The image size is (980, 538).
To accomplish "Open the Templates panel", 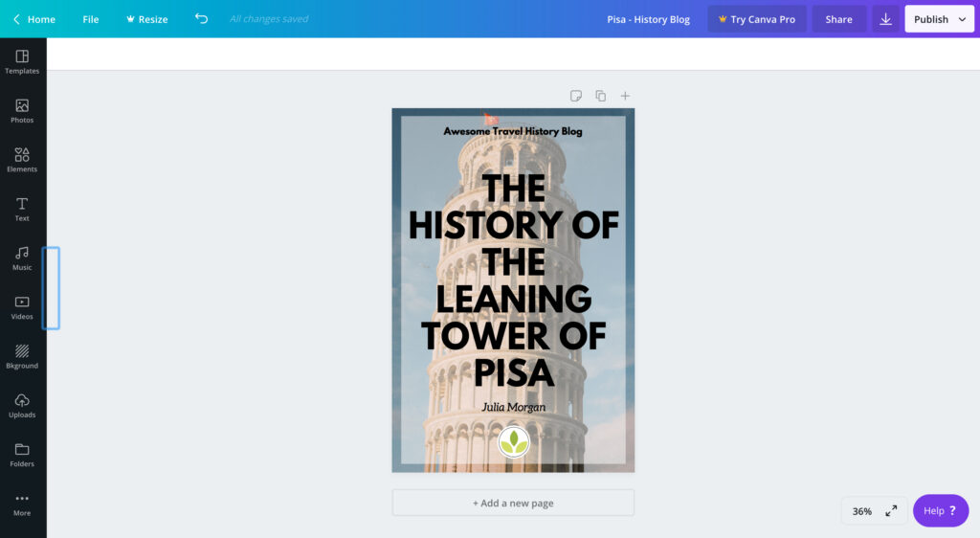I will (x=22, y=62).
